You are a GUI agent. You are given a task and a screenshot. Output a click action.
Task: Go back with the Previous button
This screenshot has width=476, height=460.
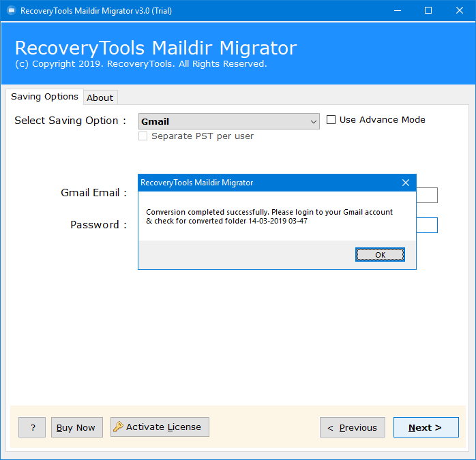click(353, 427)
